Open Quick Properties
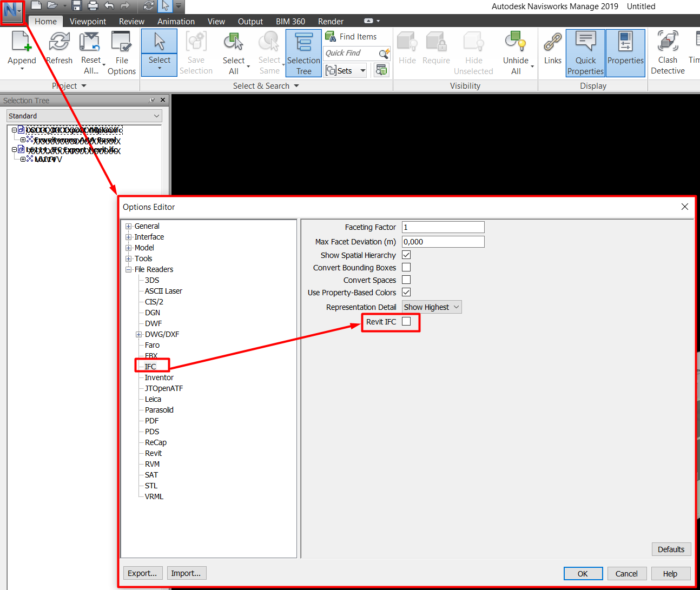 (x=585, y=52)
